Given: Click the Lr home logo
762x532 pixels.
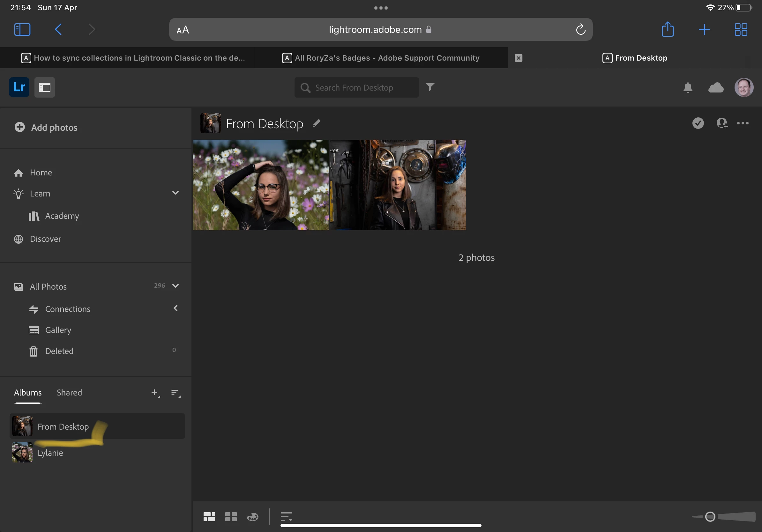Looking at the screenshot, I should tap(19, 87).
